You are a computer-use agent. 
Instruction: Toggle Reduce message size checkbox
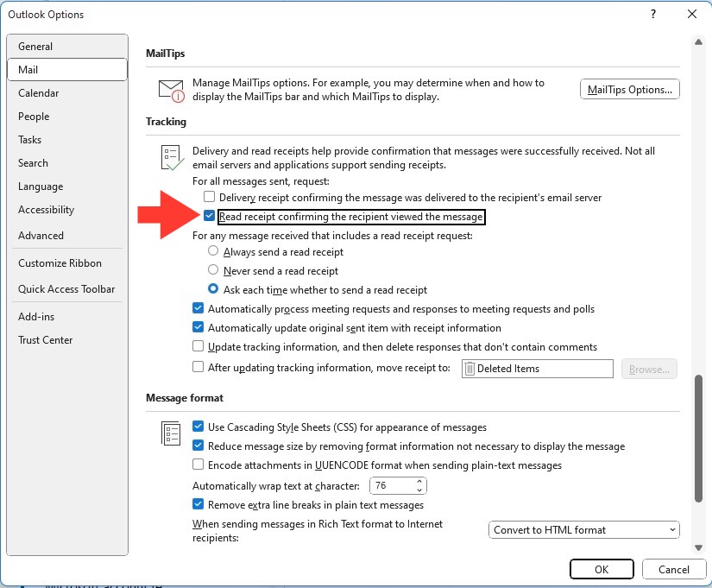[198, 446]
